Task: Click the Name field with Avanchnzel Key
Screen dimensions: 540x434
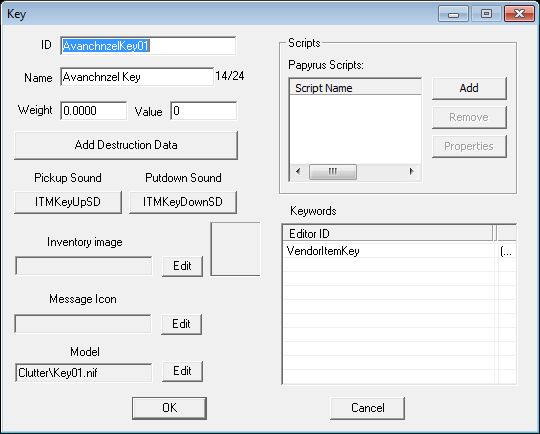Action: click(137, 77)
